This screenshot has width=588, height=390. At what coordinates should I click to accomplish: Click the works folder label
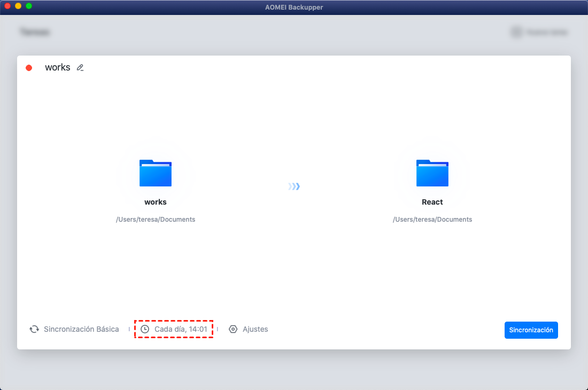156,202
